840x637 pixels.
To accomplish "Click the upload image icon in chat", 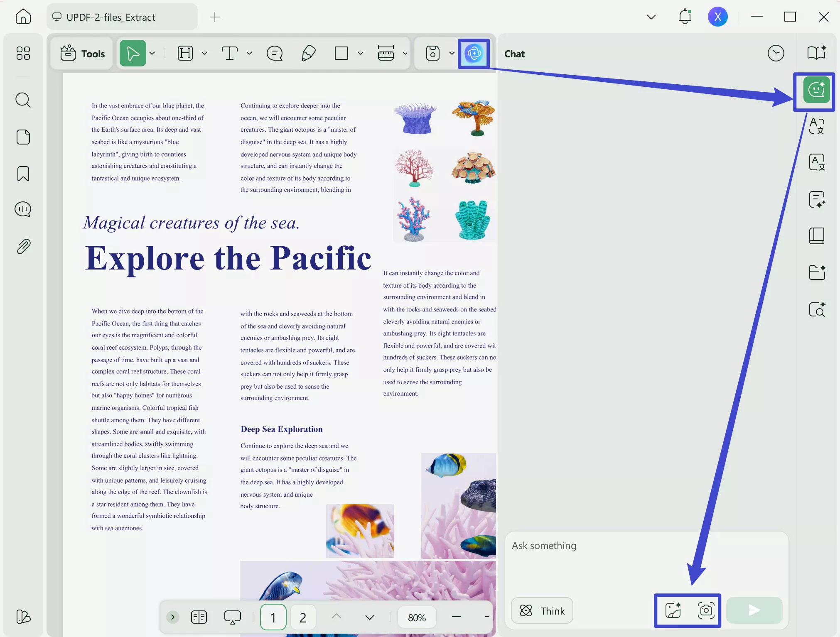I will click(673, 610).
